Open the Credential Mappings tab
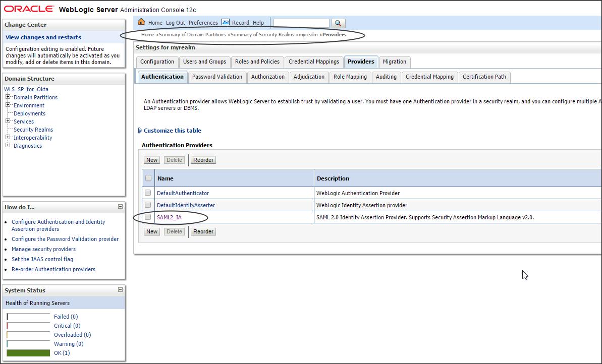This screenshot has height=364, width=602. pyautogui.click(x=314, y=62)
